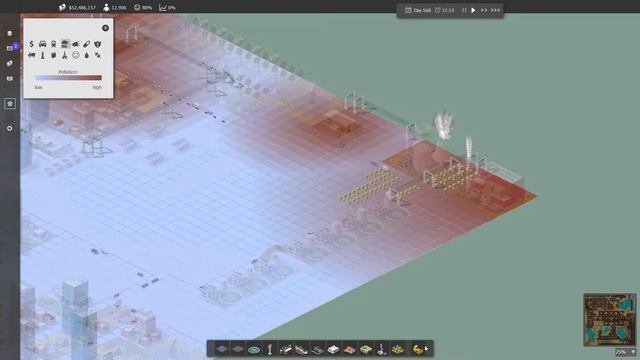The width and height of the screenshot is (640, 360).
Task: Select the water droplet overlay icon
Action: [87, 55]
